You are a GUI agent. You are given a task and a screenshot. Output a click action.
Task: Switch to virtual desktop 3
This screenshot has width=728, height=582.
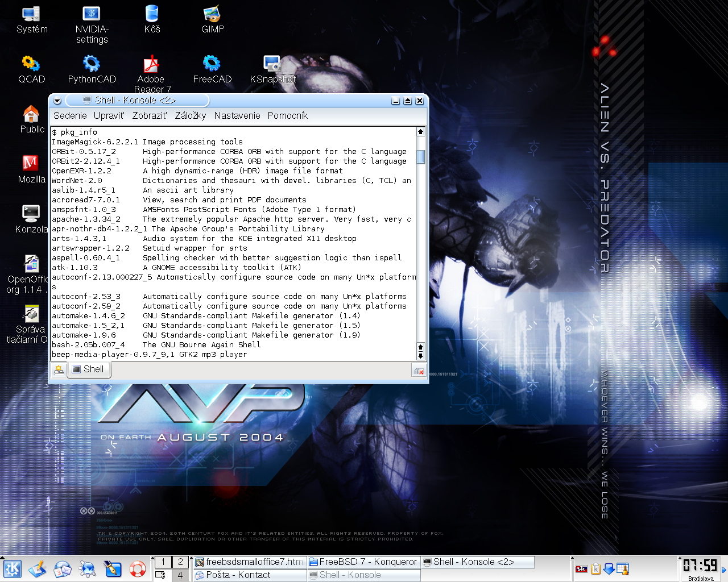pos(163,575)
